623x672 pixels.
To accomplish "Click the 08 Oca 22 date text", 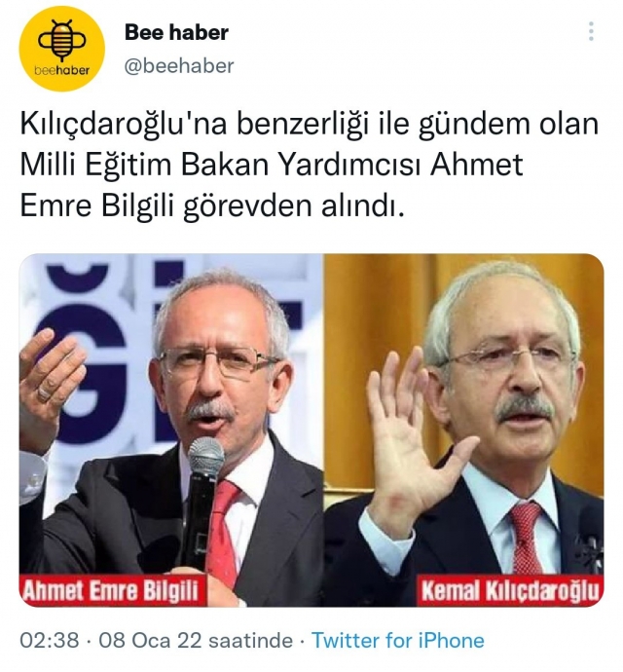I will point(150,640).
